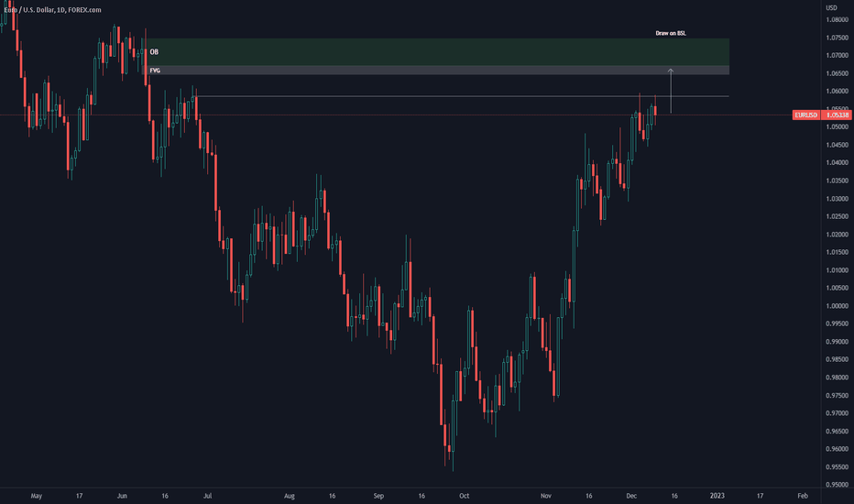Click the 1.01000 price axis label

coord(838,270)
